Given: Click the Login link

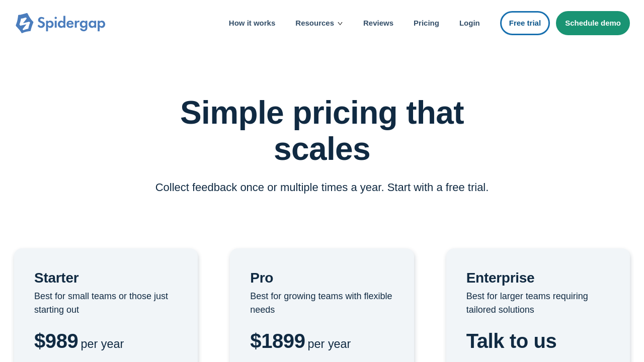Looking at the screenshot, I should [469, 23].
